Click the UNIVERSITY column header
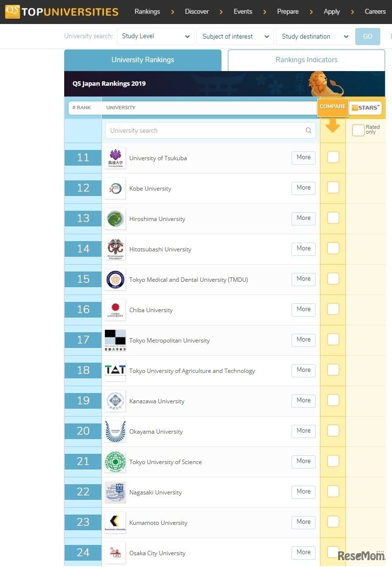 pos(121,107)
